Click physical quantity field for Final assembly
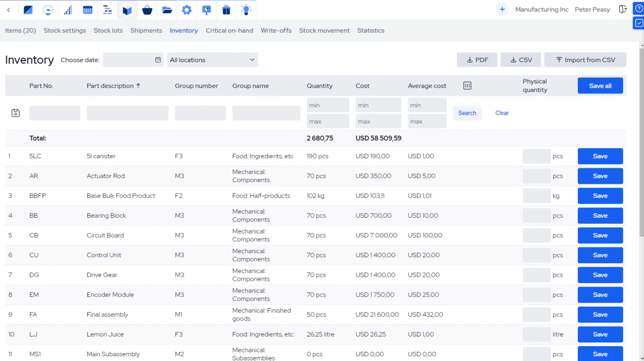644x361 pixels. (537, 315)
